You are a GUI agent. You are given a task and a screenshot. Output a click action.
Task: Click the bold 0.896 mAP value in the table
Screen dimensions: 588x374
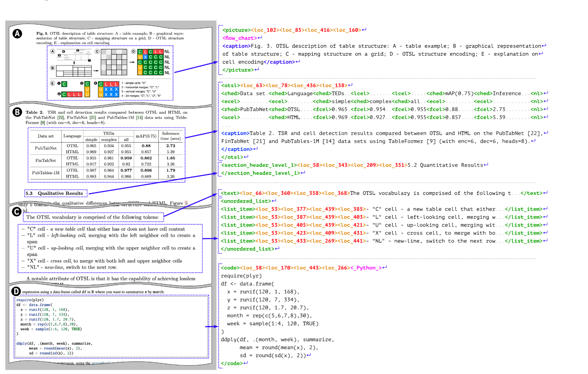(146, 170)
